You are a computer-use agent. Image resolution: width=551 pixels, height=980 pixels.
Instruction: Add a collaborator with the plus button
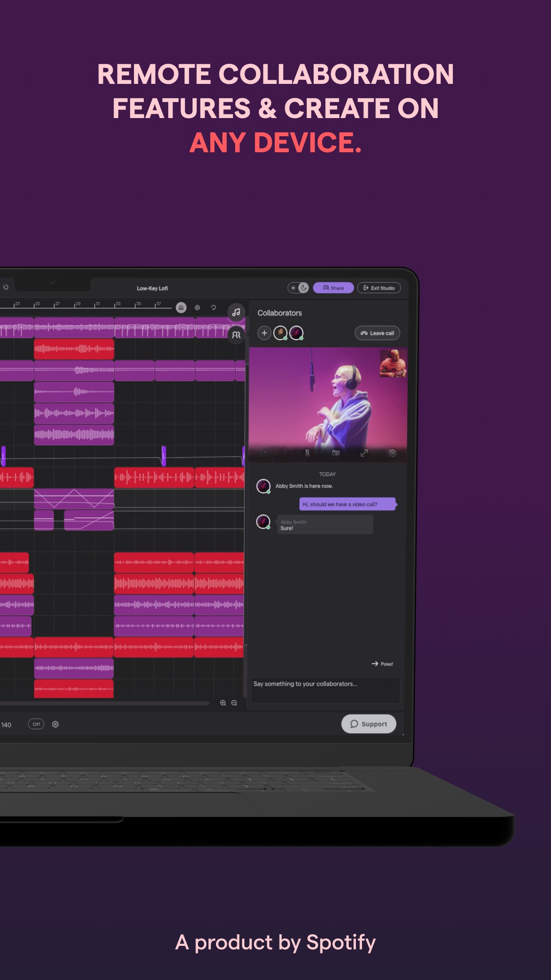(264, 333)
